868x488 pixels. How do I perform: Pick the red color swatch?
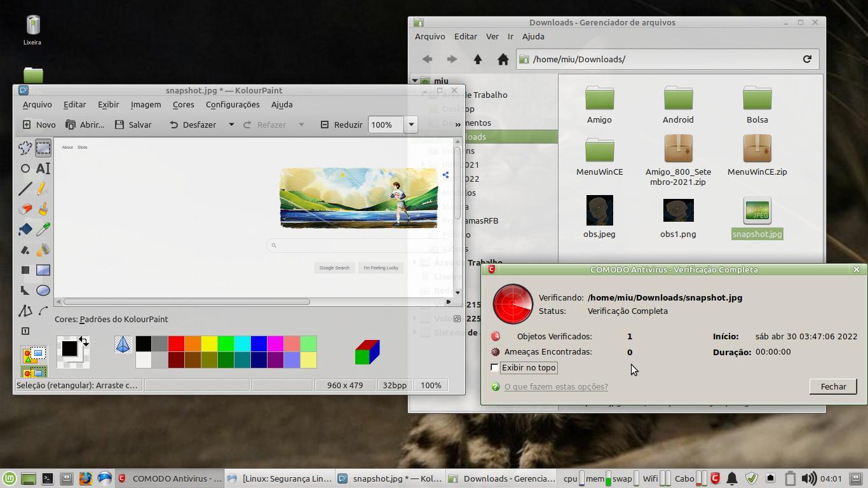click(176, 344)
